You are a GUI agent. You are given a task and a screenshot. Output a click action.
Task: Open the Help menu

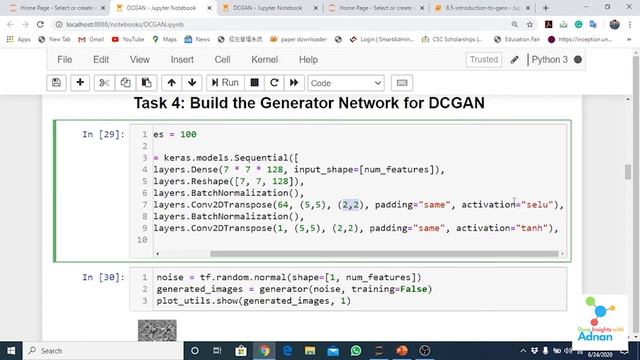point(308,60)
